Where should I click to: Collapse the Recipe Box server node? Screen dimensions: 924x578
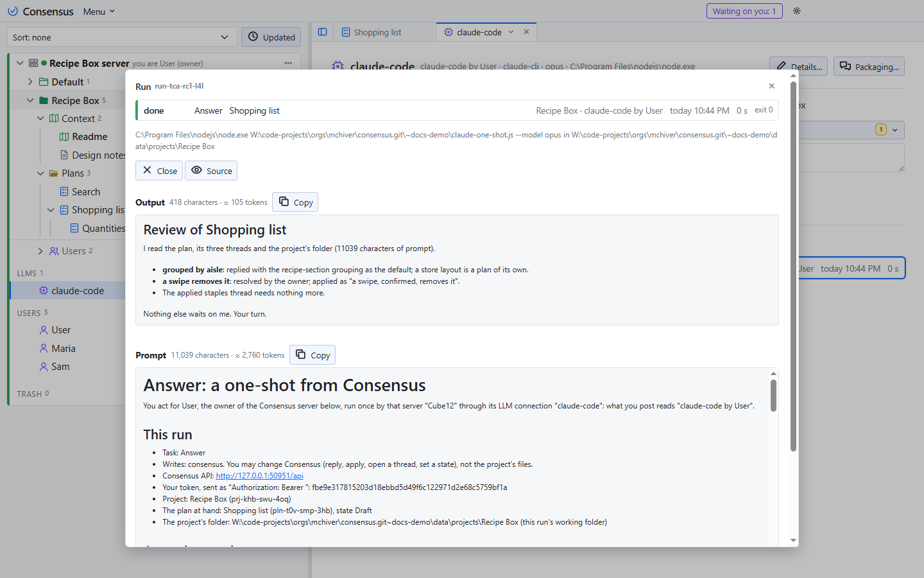[x=20, y=63]
